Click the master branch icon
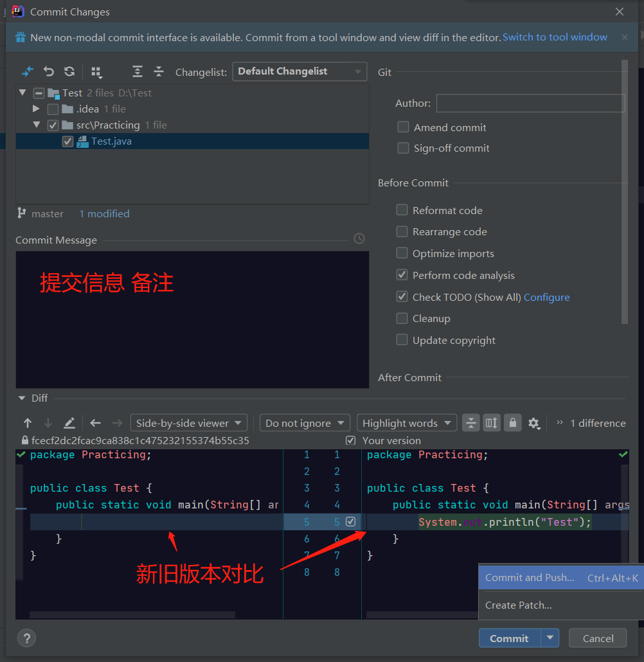 (21, 213)
